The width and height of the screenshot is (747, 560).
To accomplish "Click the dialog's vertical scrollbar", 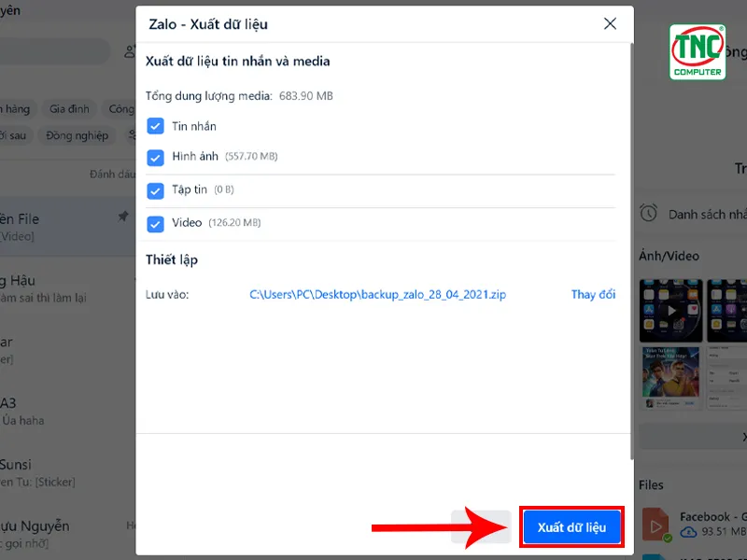I will (x=632, y=251).
